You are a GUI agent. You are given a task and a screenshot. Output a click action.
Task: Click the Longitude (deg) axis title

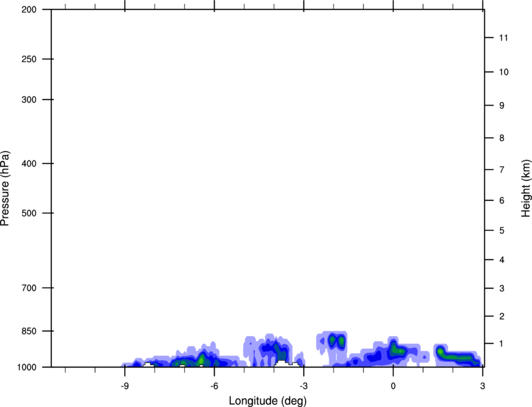pyautogui.click(x=268, y=401)
